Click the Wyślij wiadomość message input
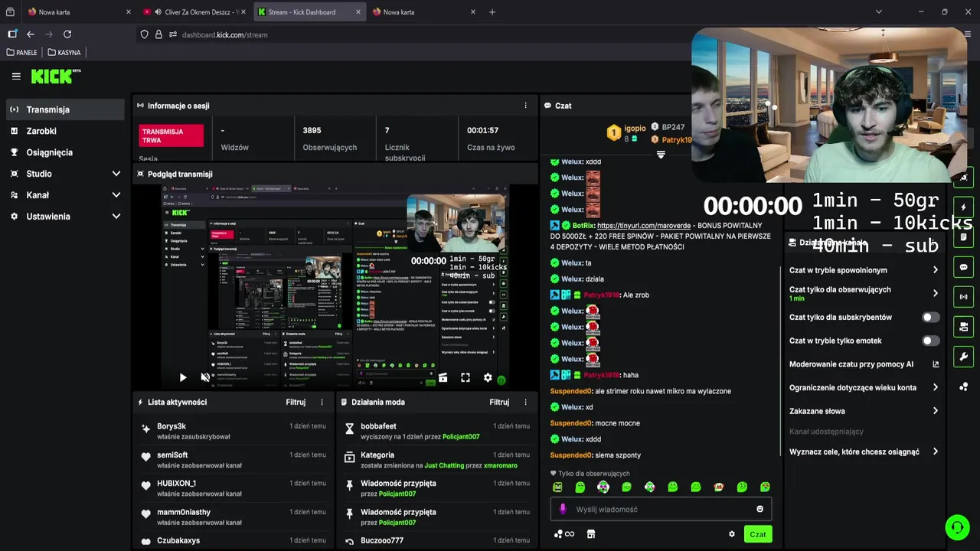This screenshot has height=551, width=980. [661, 509]
